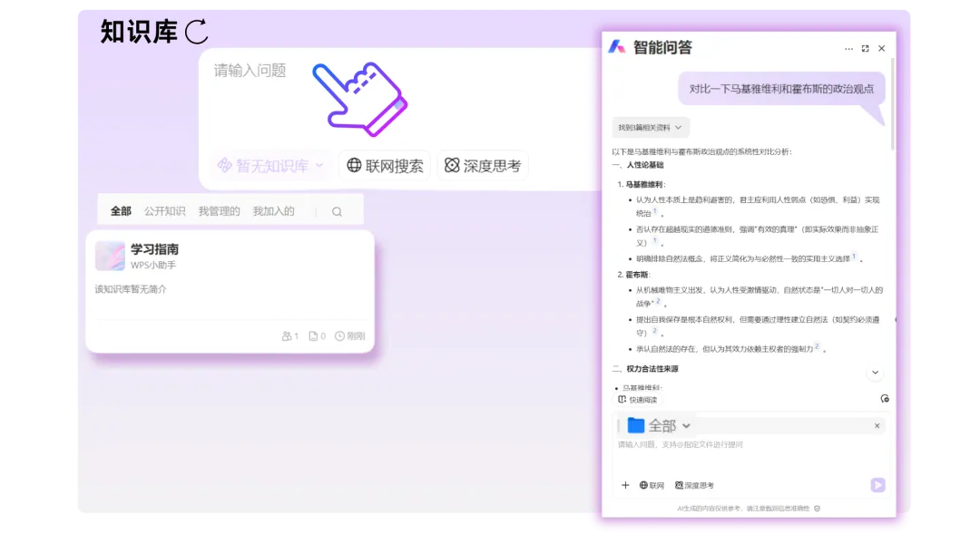Toggle 联网搜索 web search option
980x534 pixels.
(x=385, y=166)
